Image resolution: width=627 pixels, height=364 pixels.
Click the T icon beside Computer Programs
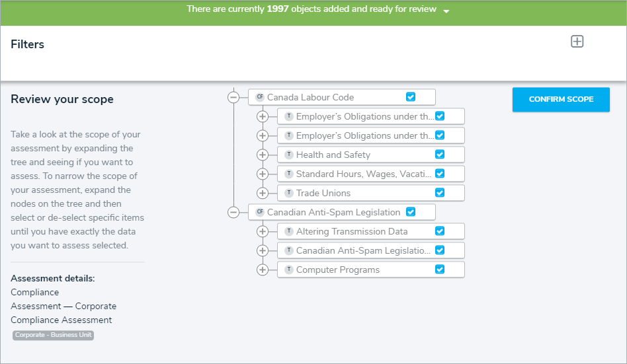288,270
